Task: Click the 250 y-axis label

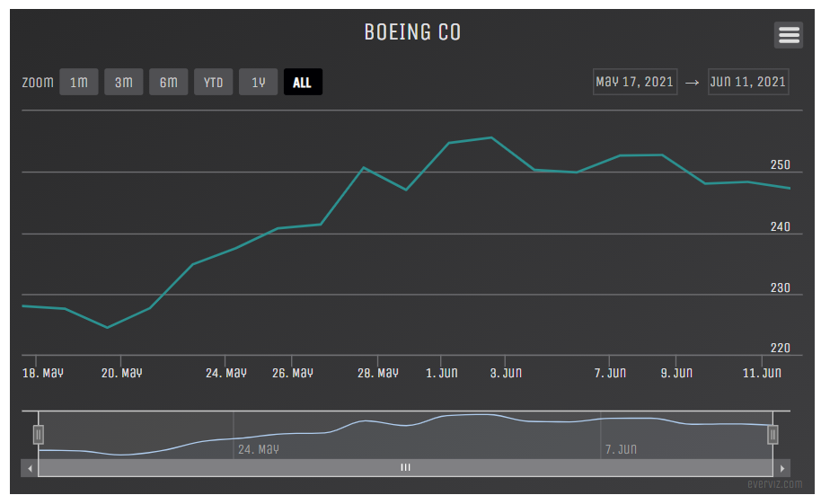Action: [781, 165]
